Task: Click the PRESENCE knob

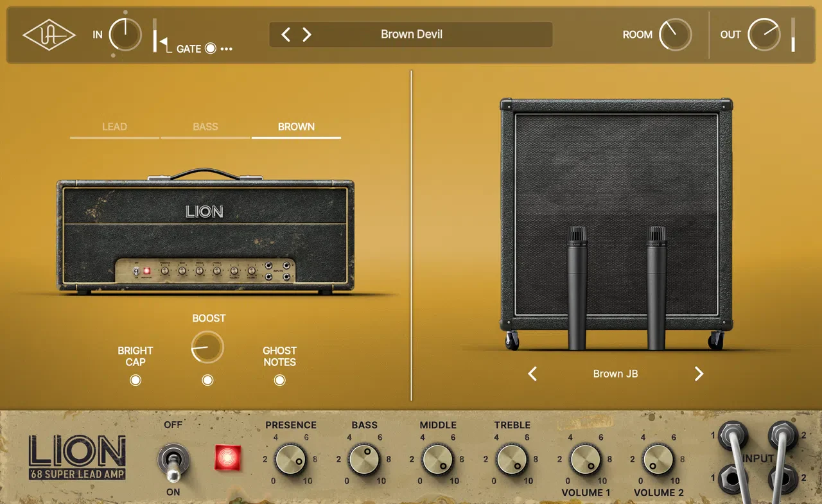Action: click(x=290, y=459)
